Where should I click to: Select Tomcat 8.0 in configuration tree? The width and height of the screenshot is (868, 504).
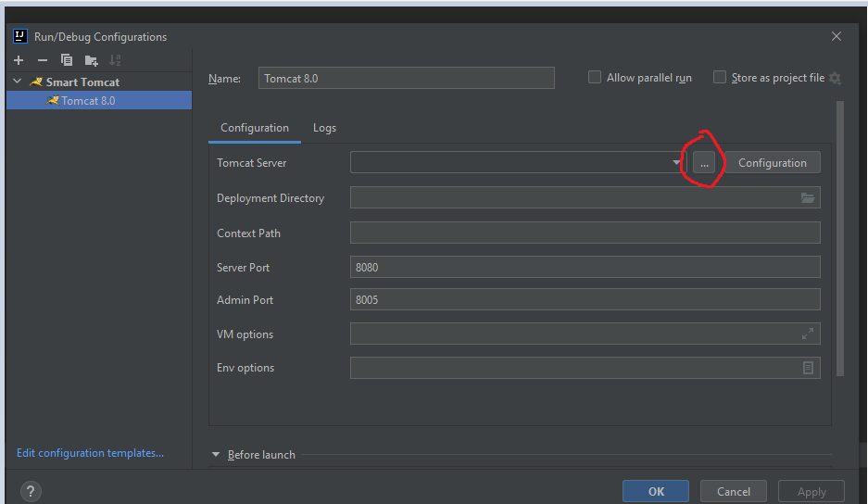(99, 101)
